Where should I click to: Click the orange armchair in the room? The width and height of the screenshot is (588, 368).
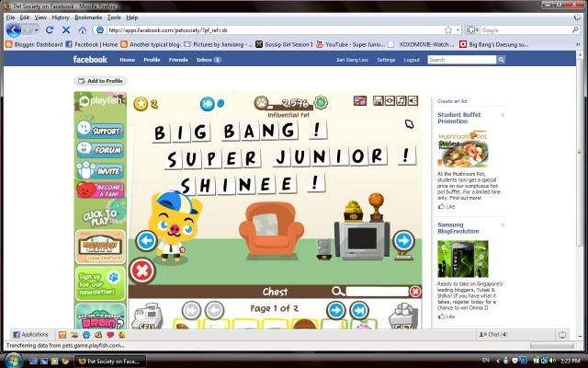tap(272, 230)
